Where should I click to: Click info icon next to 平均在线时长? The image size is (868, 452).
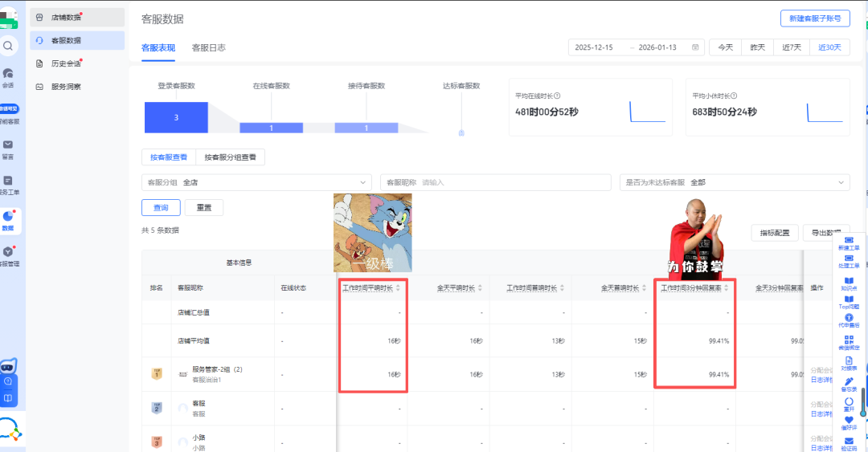(557, 96)
